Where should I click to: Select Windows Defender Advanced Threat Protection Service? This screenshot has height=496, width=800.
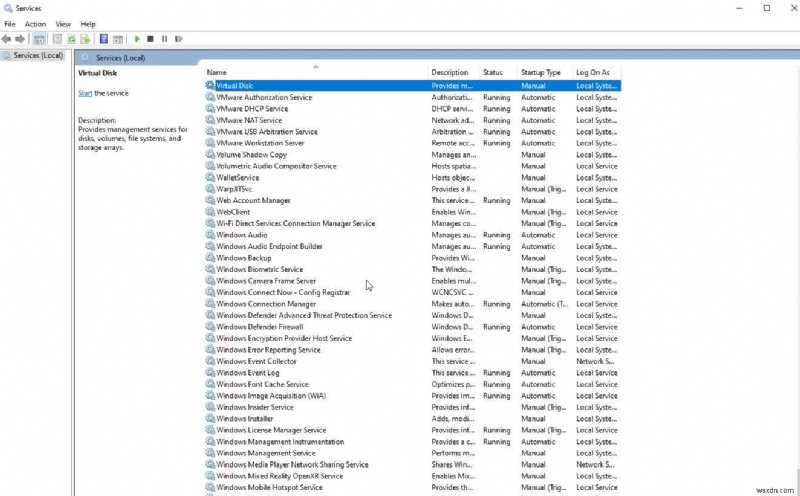(x=413, y=315)
